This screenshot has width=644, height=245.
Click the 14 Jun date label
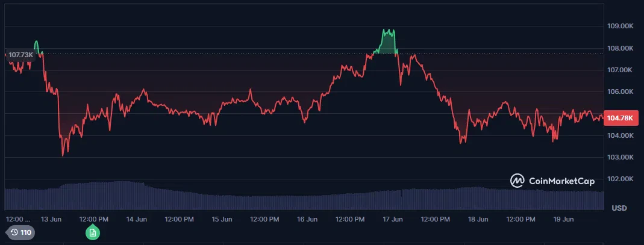(137, 220)
